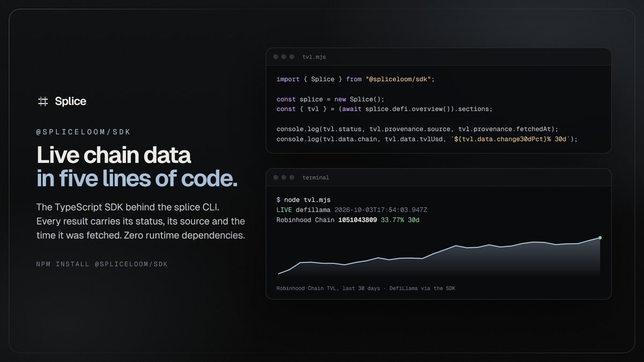Click the import line with "@spliceloom/sdk"
This screenshot has height=362, width=644.
pyautogui.click(x=355, y=79)
